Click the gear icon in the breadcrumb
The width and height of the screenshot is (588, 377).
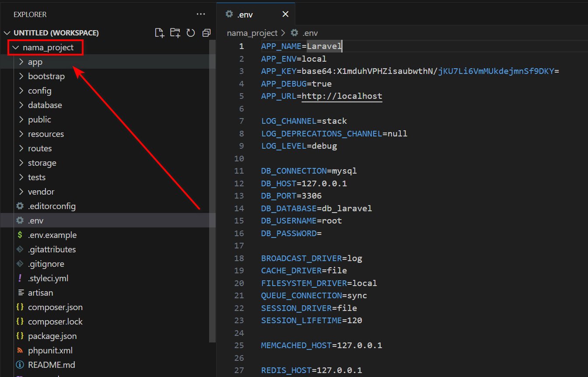coord(294,33)
